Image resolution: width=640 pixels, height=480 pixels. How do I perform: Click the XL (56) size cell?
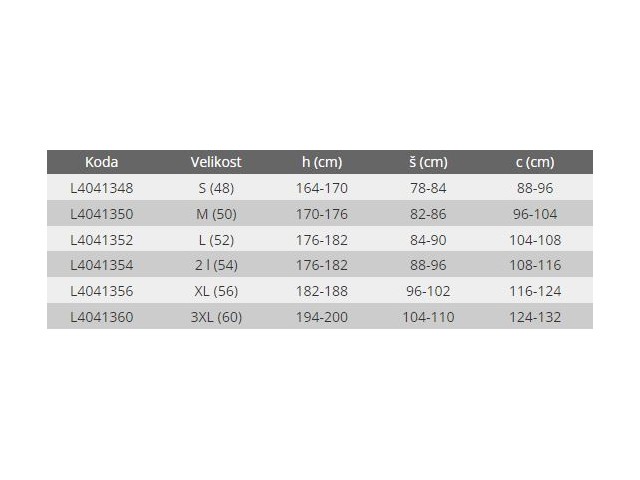coord(216,292)
